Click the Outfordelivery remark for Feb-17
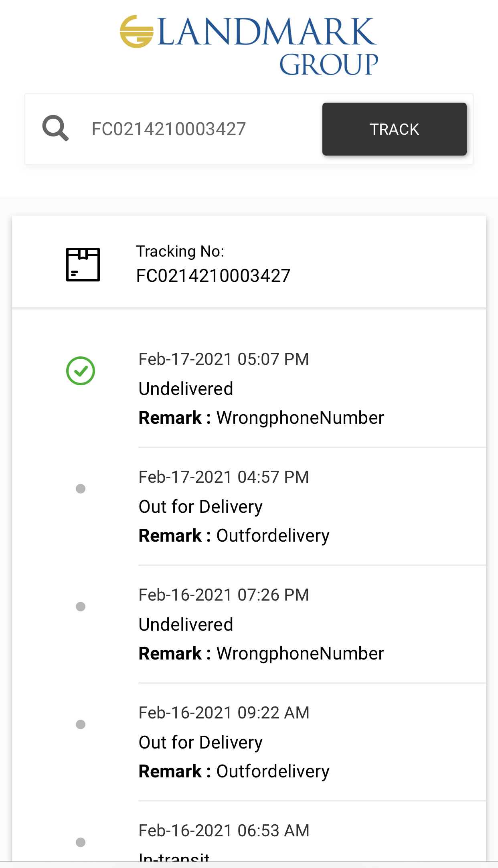The height and width of the screenshot is (868, 498). (273, 536)
